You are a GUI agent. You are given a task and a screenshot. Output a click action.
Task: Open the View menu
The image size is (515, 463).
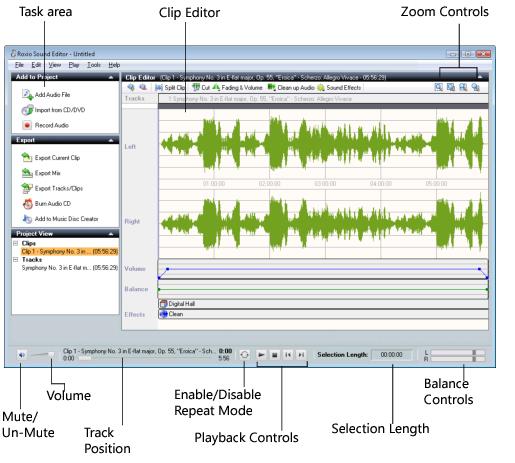pyautogui.click(x=55, y=65)
